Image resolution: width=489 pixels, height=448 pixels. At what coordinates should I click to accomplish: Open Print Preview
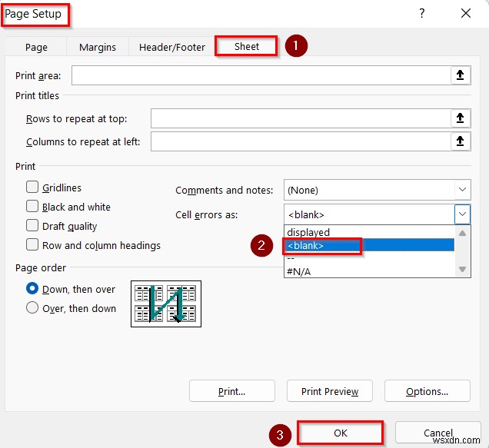coord(330,391)
